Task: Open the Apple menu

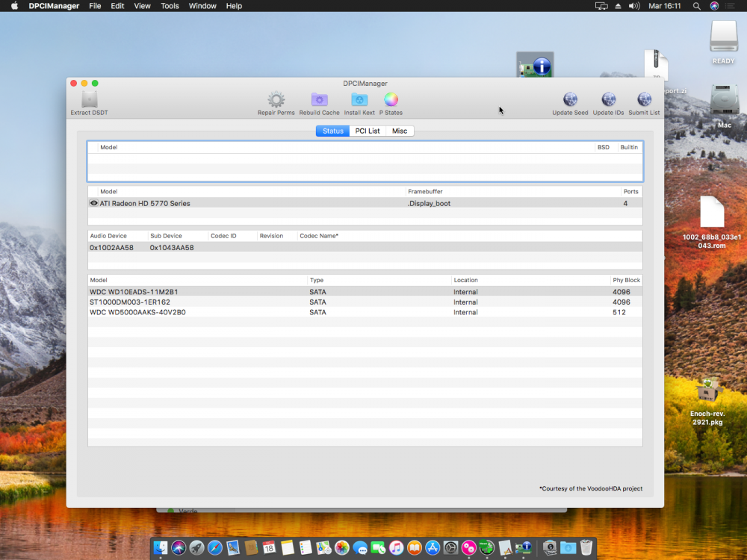Action: point(14,6)
